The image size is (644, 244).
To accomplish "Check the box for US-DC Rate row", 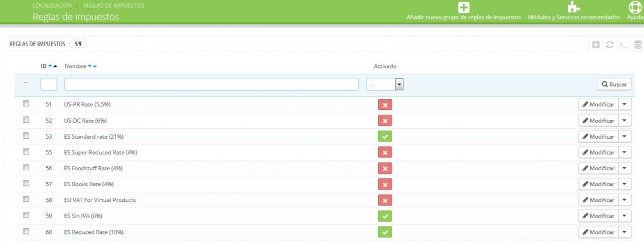I will [x=26, y=119].
